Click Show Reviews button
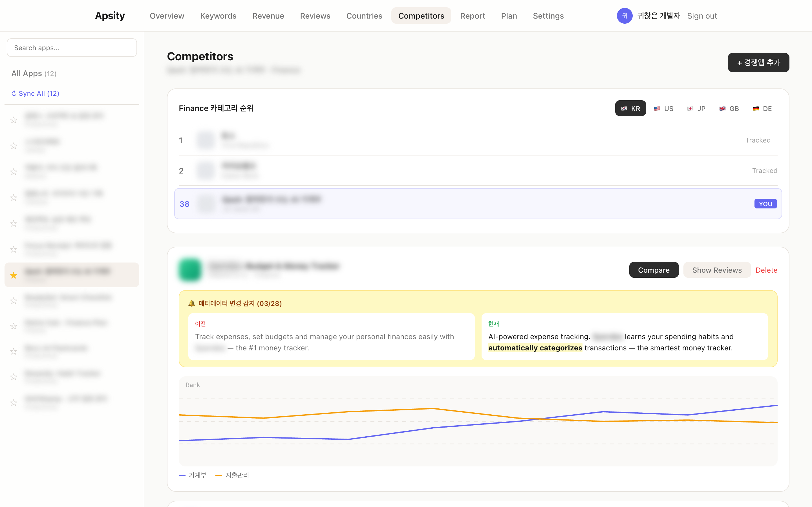 tap(717, 270)
